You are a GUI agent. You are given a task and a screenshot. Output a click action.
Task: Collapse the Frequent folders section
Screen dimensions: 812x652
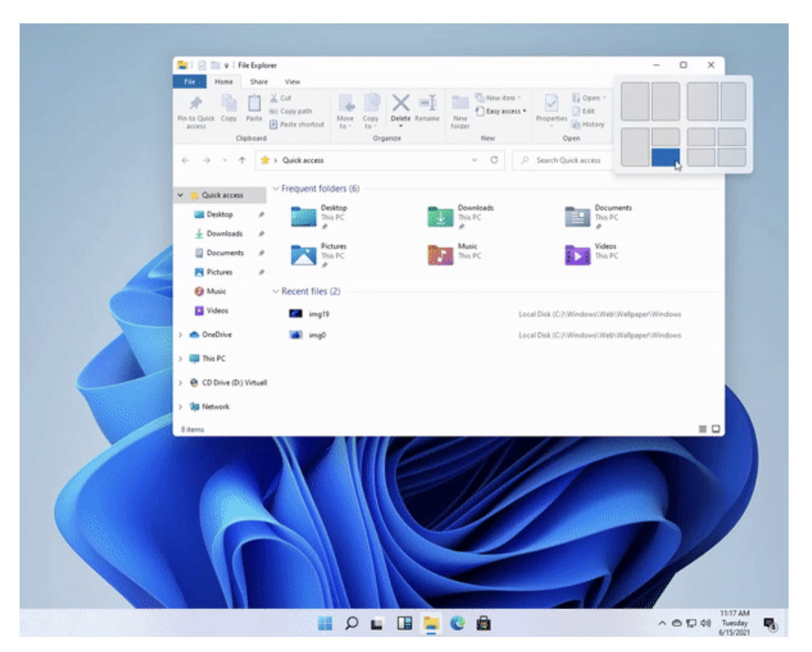(275, 188)
